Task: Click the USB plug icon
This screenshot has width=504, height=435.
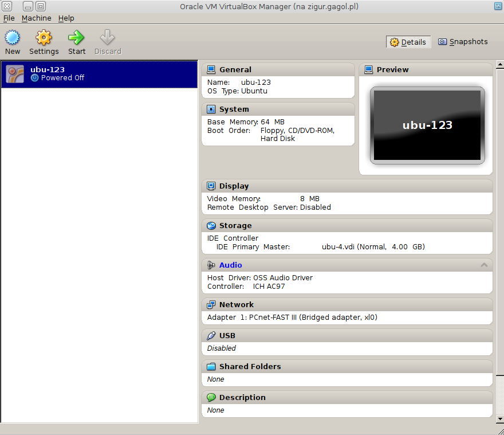Action: [211, 336]
